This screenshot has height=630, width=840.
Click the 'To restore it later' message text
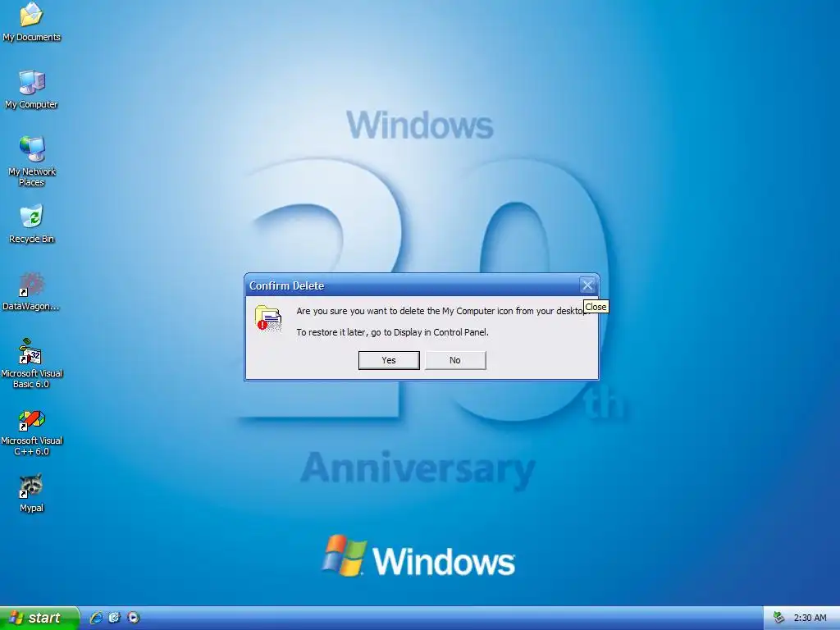pos(393,332)
